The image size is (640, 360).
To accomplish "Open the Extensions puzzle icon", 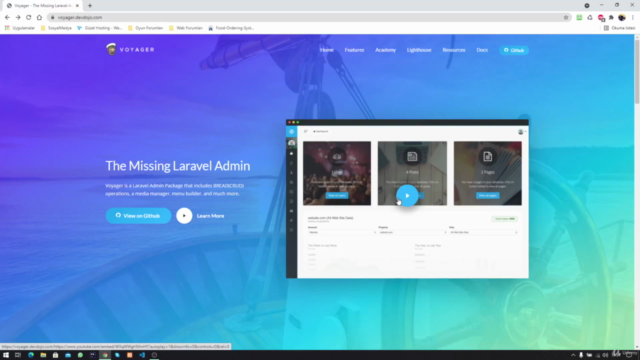I will (611, 18).
